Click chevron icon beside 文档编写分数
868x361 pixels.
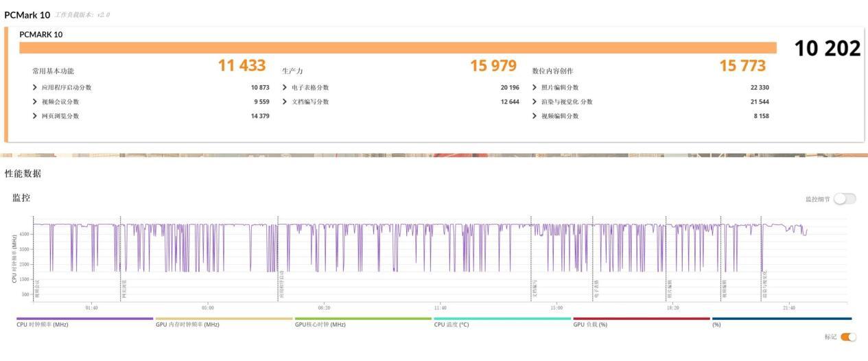285,102
